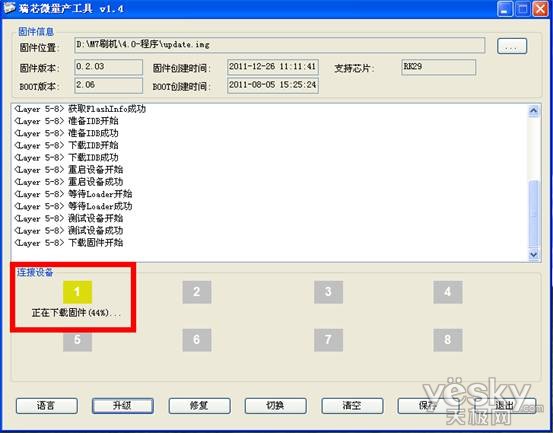
Task: Click the yellow device slot 1 indicator
Action: (77, 292)
